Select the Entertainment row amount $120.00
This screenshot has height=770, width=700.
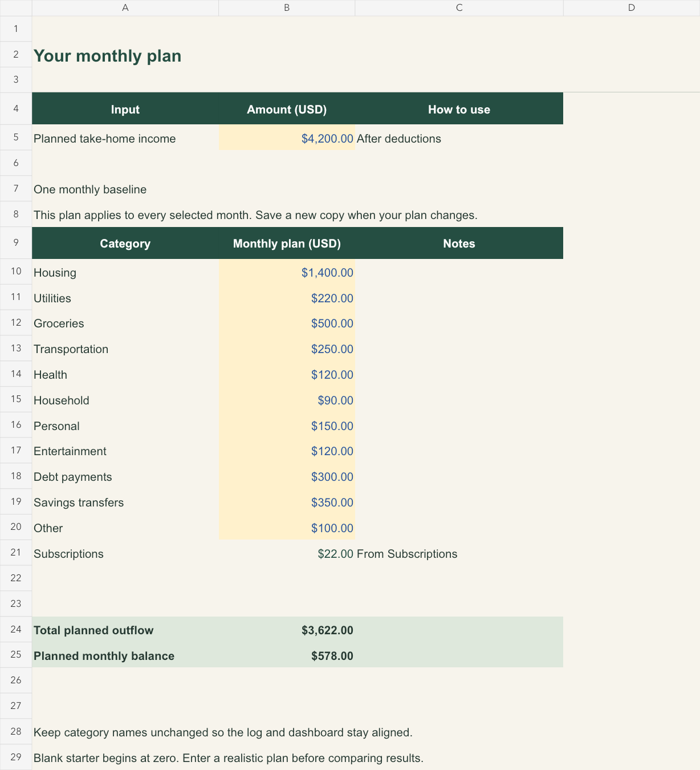click(287, 451)
